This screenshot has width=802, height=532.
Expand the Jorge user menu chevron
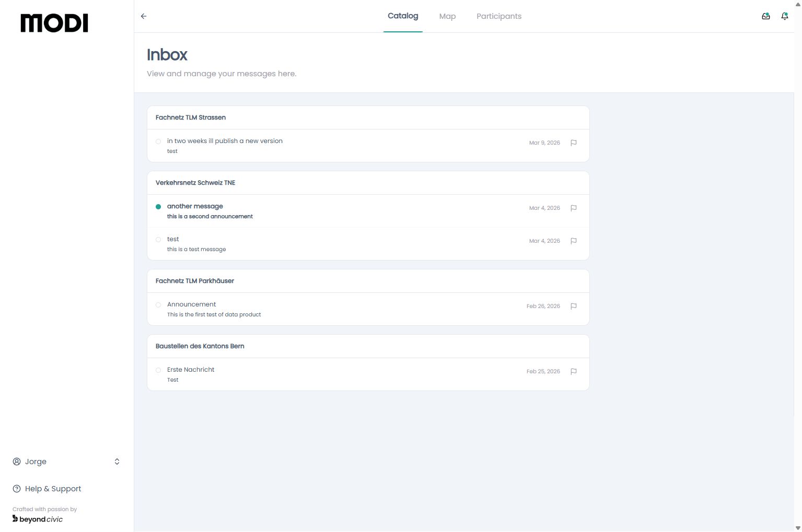click(x=117, y=462)
